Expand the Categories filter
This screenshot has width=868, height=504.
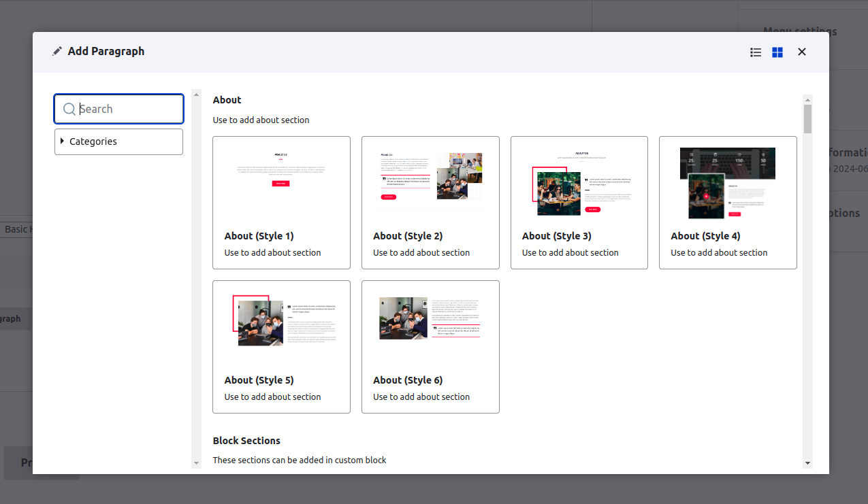coord(93,141)
